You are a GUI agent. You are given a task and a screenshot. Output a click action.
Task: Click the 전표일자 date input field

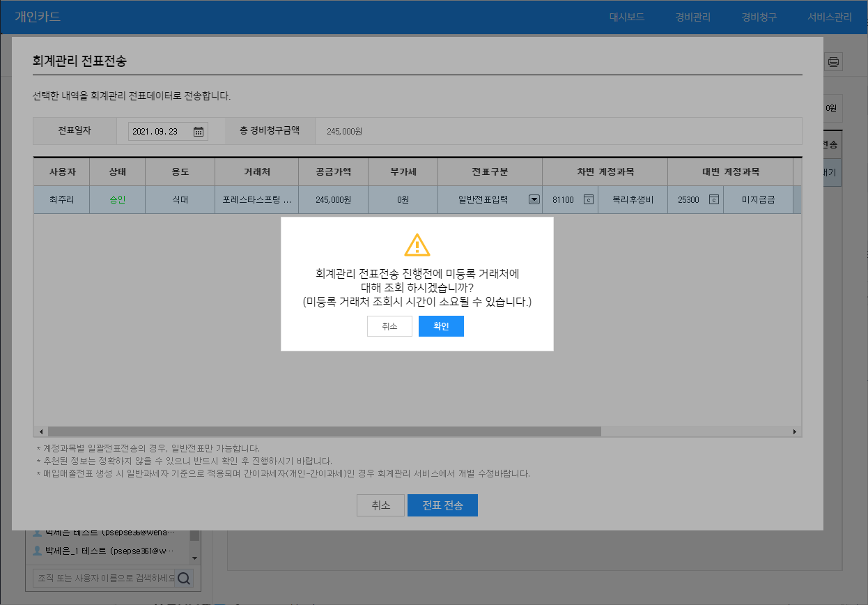click(160, 131)
